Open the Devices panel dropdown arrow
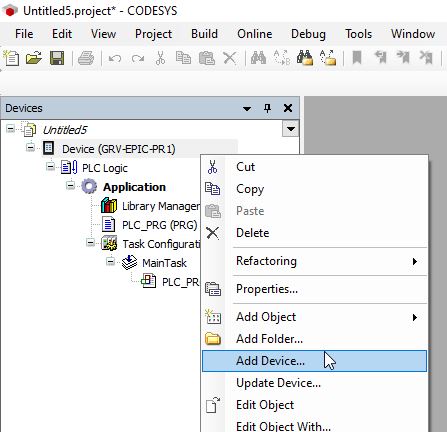Image resolution: width=447 pixels, height=432 pixels. [247, 109]
